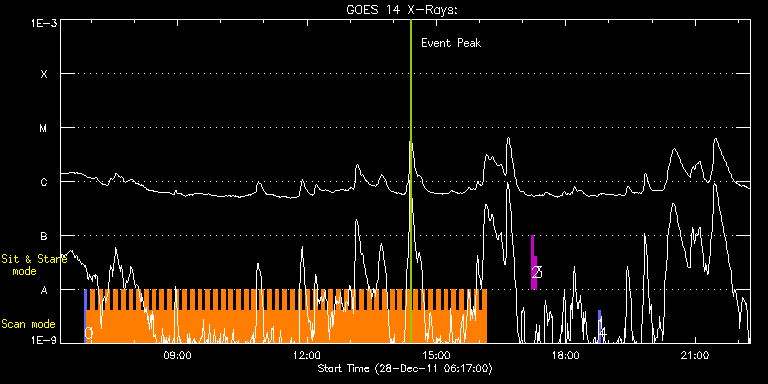768x384 pixels.
Task: Click the M flare class axis label
Action: click(x=44, y=128)
